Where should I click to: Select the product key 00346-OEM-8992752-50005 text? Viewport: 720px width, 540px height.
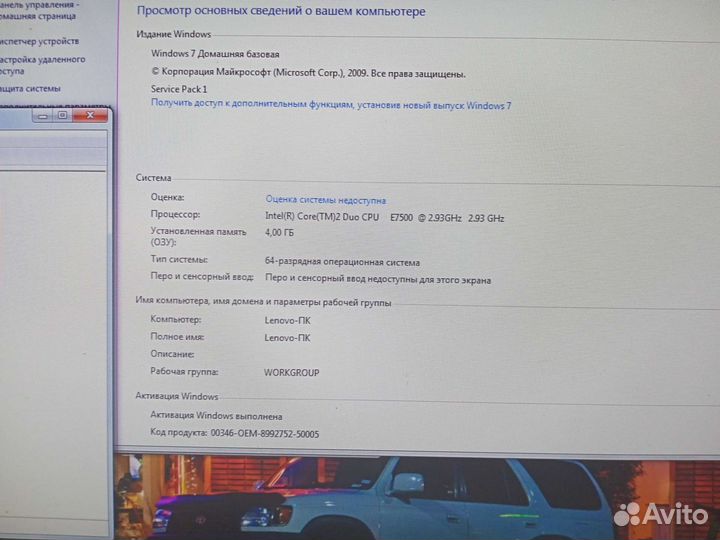(x=264, y=434)
